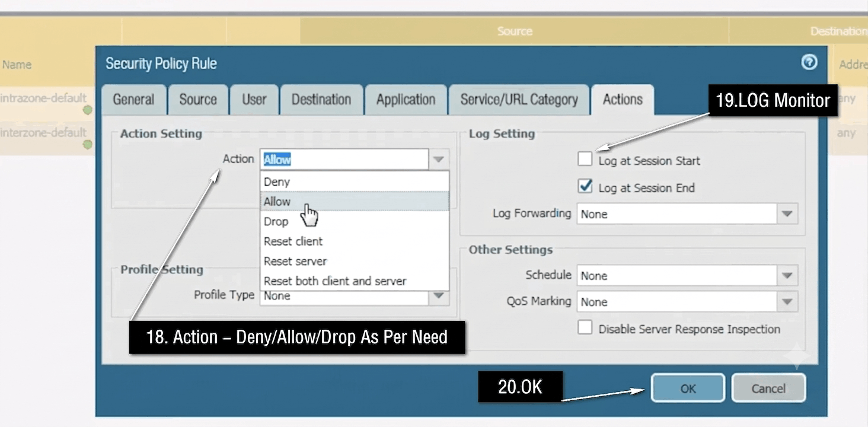The image size is (868, 427).
Task: Open the User tab
Action: tap(254, 100)
